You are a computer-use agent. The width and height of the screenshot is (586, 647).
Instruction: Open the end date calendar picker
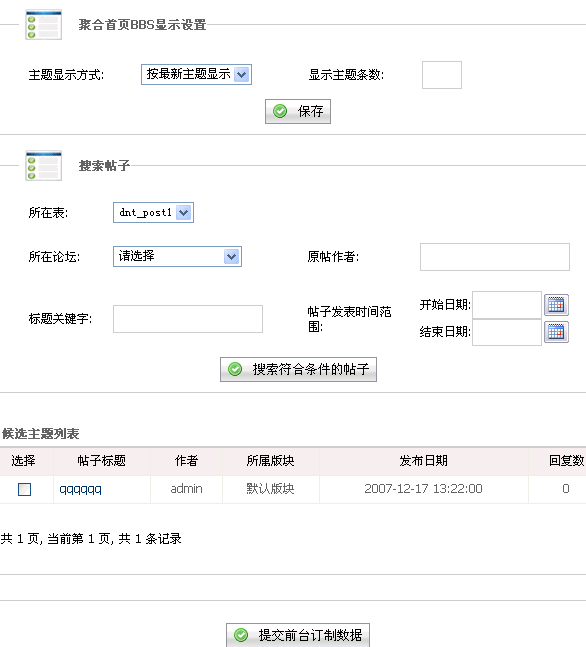click(556, 332)
